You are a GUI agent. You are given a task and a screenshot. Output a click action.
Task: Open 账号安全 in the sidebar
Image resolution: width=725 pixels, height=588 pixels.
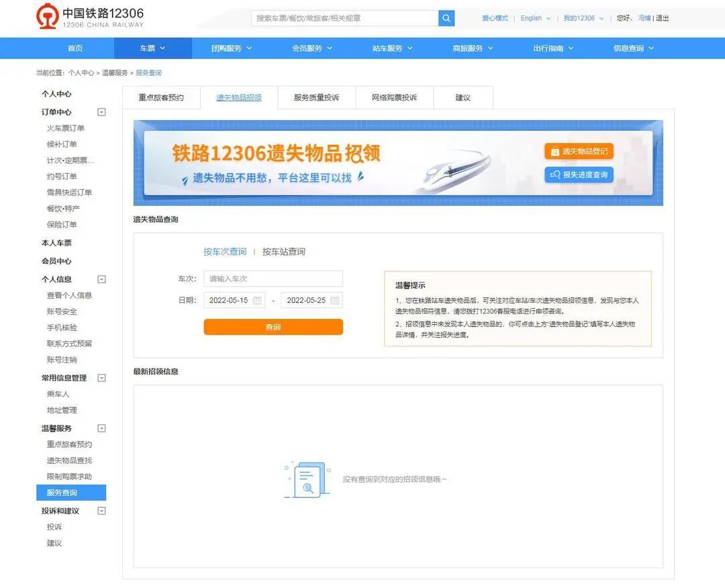[x=62, y=311]
